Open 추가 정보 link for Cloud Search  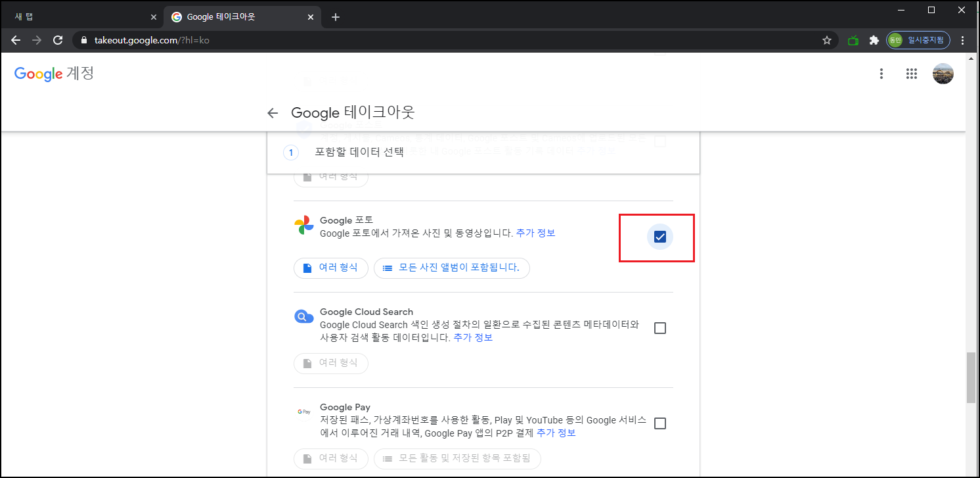click(473, 337)
